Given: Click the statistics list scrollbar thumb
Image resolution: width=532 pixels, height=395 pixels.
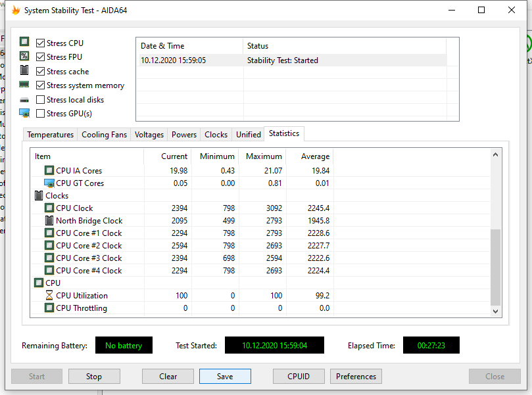Looking at the screenshot, I should [495, 267].
